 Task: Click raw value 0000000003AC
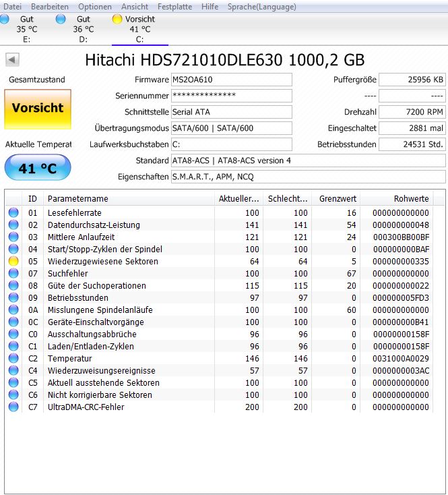click(401, 371)
